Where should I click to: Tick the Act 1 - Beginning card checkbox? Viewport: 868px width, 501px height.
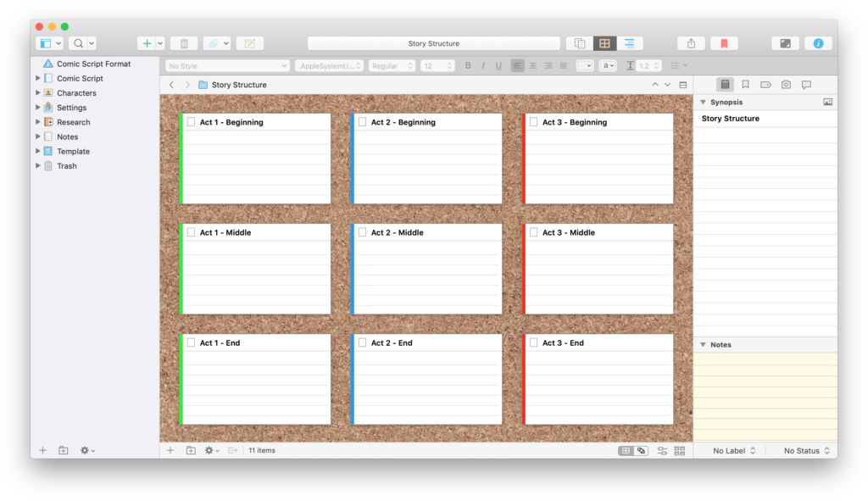tap(191, 122)
